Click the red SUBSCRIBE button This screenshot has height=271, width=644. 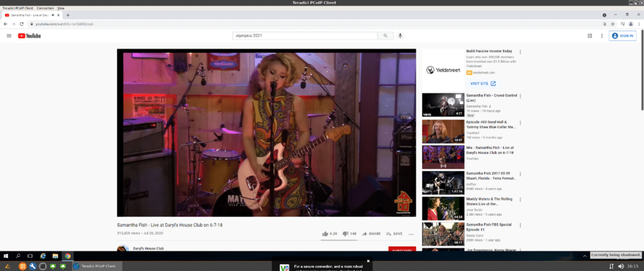pos(402,249)
